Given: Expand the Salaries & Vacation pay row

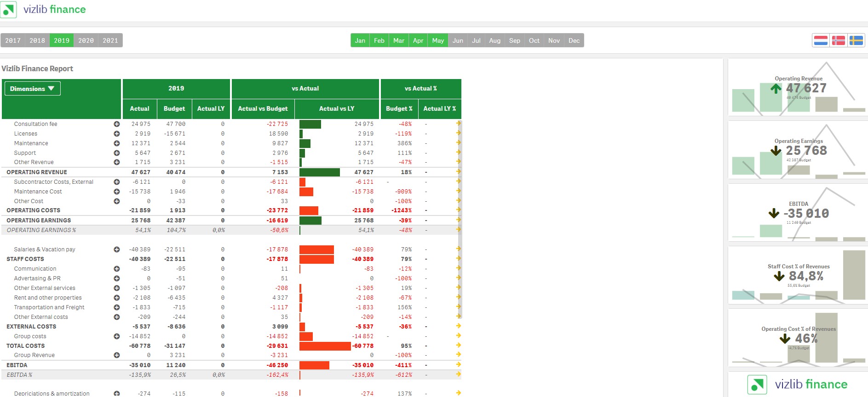Looking at the screenshot, I should pos(117,250).
